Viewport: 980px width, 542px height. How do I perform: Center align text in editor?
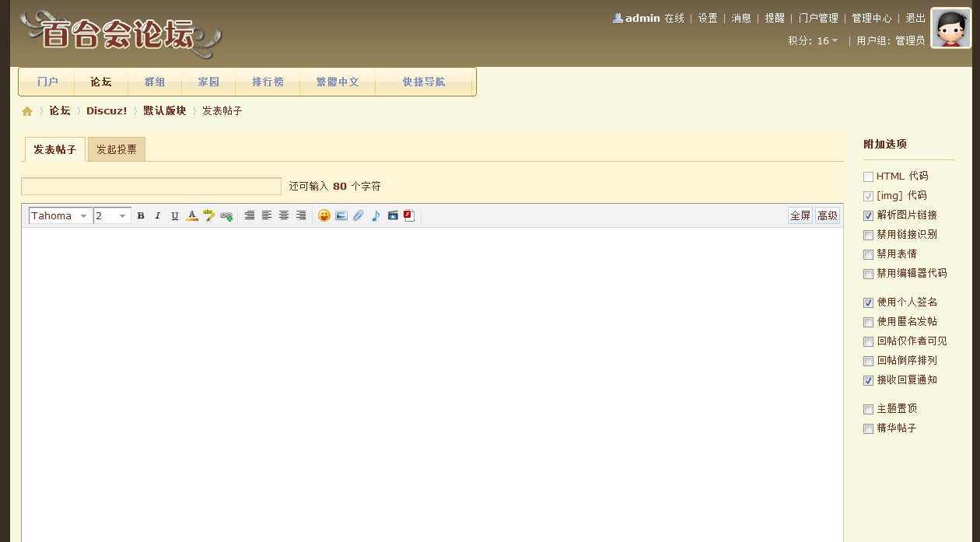tap(284, 215)
